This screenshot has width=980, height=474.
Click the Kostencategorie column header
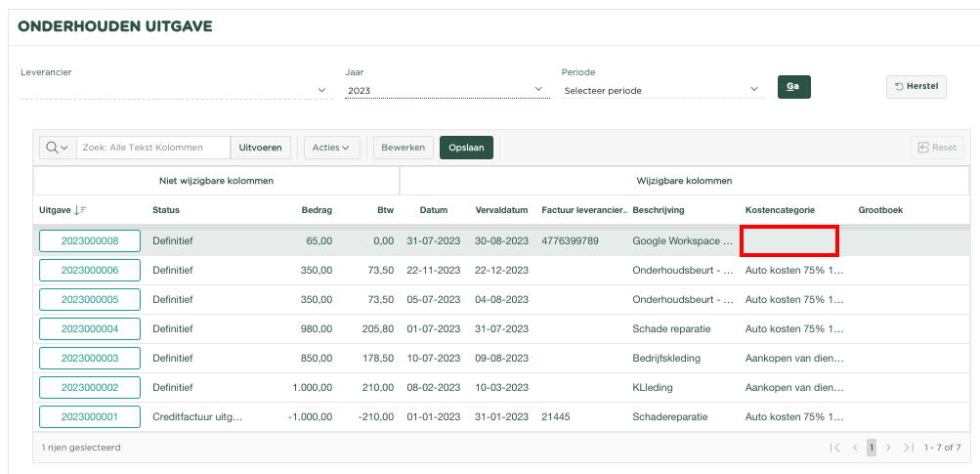[x=780, y=210]
